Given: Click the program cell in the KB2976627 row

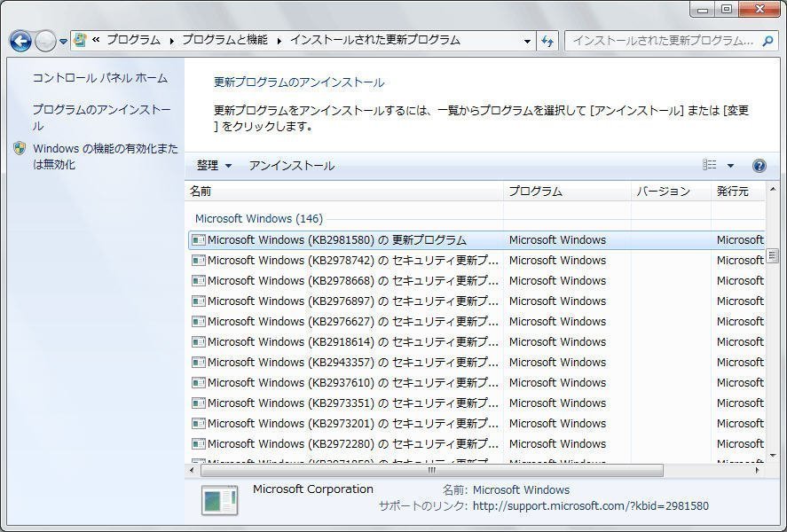Looking at the screenshot, I should (x=557, y=321).
